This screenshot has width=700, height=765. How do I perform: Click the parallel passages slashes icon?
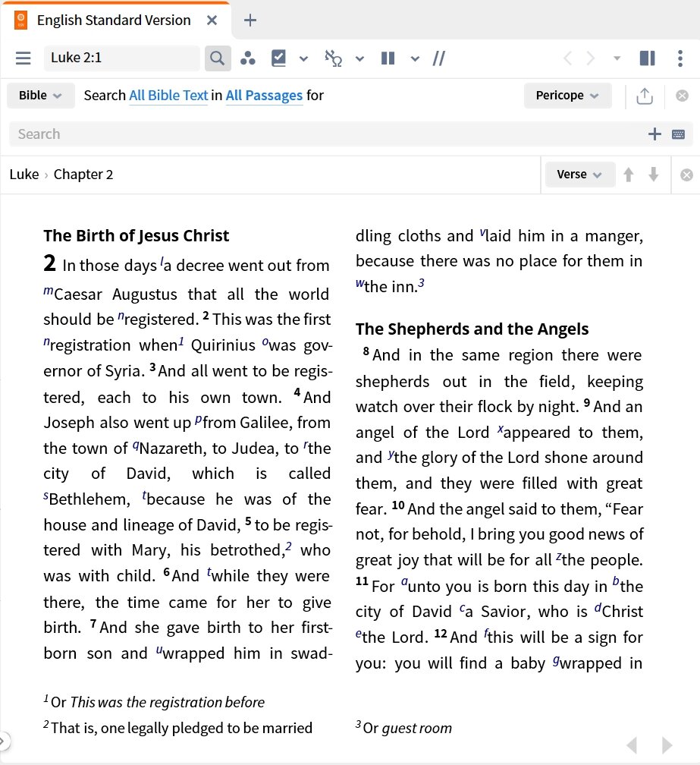(x=438, y=58)
